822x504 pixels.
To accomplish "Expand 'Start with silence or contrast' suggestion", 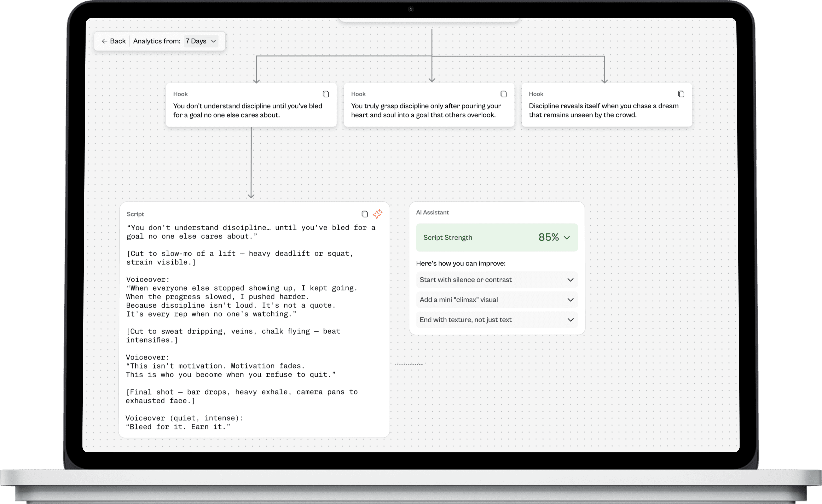I will (x=570, y=280).
